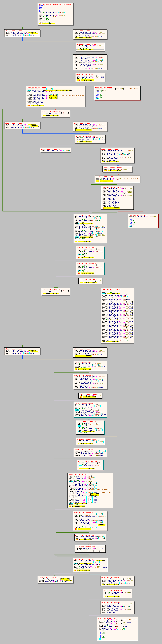
Task: Select graph node 148B8D4C6
Action: click(x=22, y=33)
